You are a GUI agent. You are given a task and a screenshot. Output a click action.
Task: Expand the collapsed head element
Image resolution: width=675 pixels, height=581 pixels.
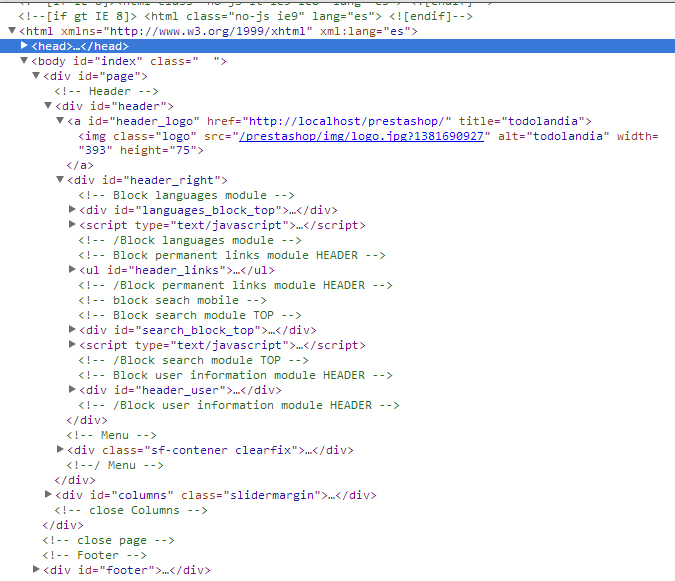tap(24, 45)
